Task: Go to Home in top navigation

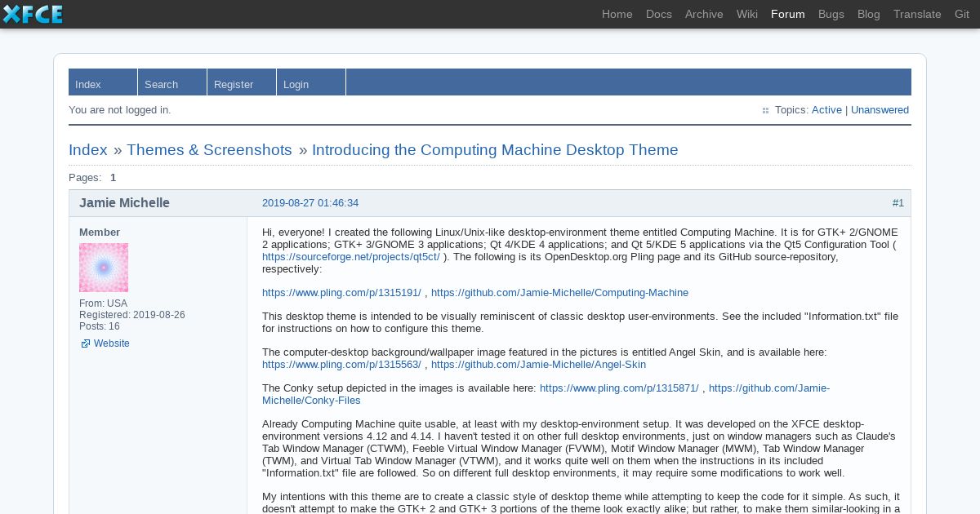Action: click(617, 14)
